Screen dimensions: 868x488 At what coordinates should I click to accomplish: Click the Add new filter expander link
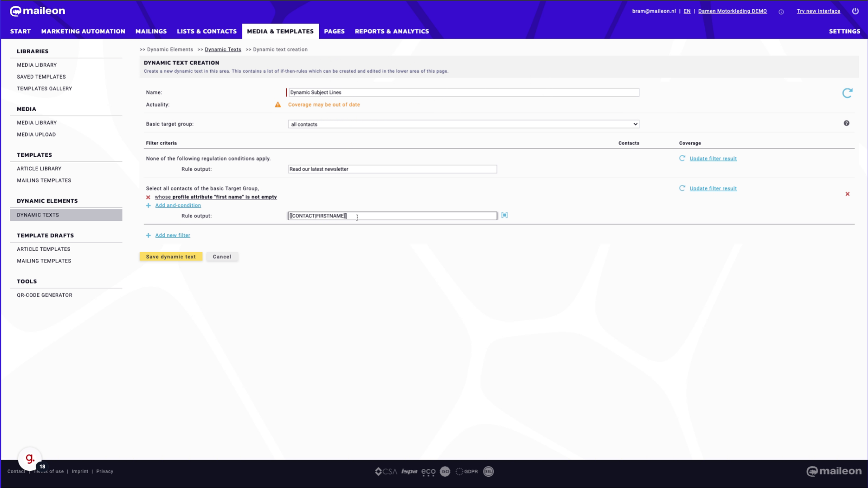pyautogui.click(x=172, y=235)
